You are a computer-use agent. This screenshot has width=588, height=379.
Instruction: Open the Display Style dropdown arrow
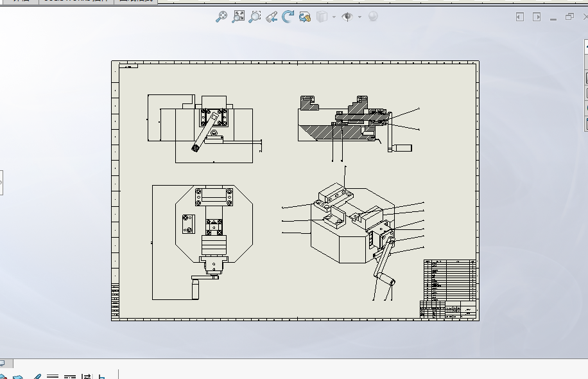point(334,17)
